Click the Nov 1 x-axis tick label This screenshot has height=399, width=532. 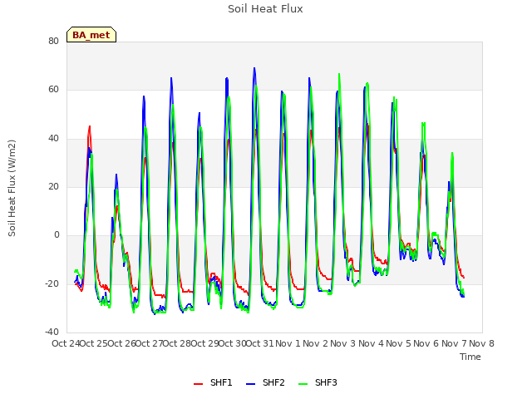(x=288, y=343)
